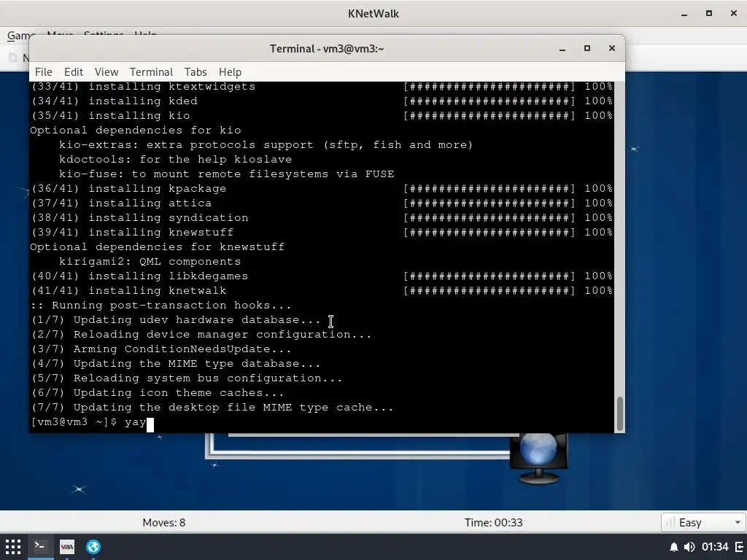Click the "kio-extras" dependency line
The image size is (747, 560).
coord(266,145)
